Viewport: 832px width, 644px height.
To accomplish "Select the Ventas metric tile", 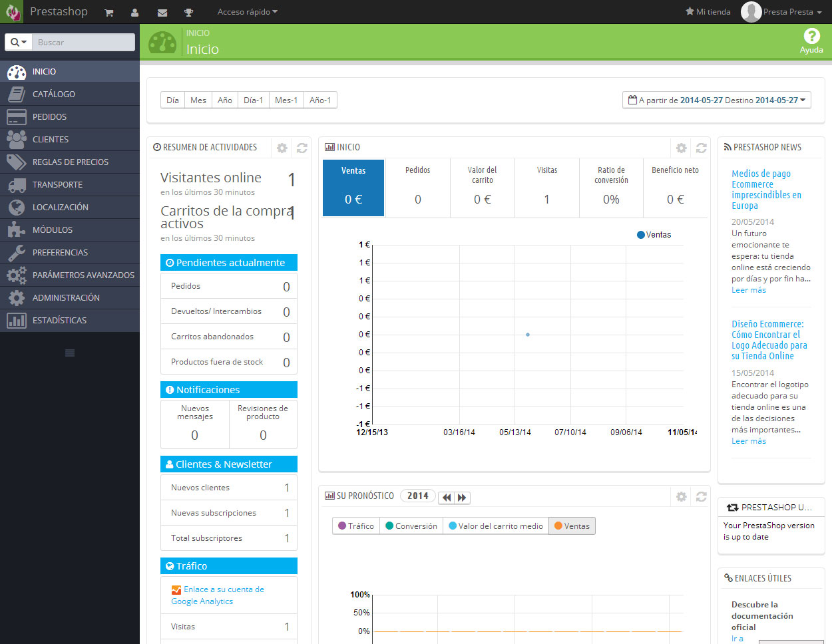I will point(353,188).
